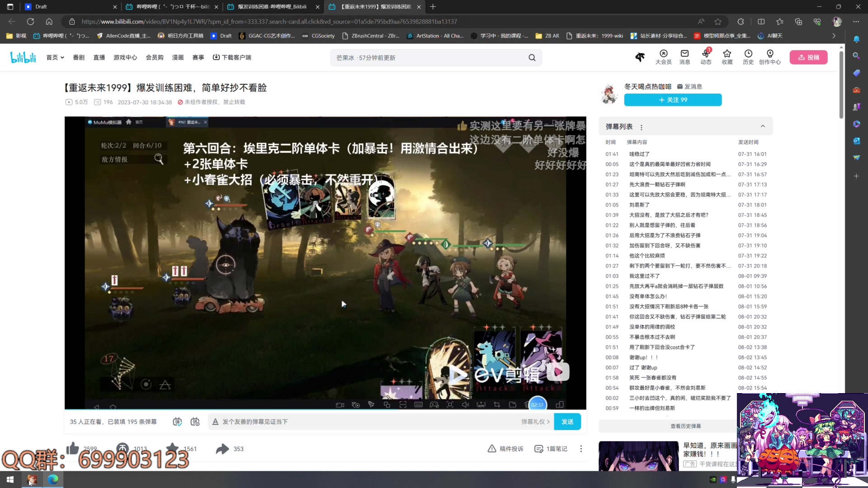Open Microsoft Edge from taskbar

(53, 479)
